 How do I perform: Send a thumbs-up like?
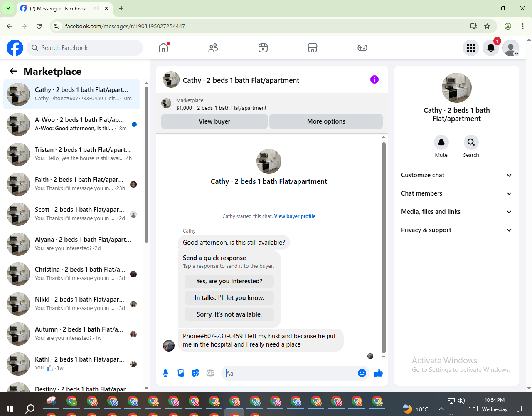[378, 373]
